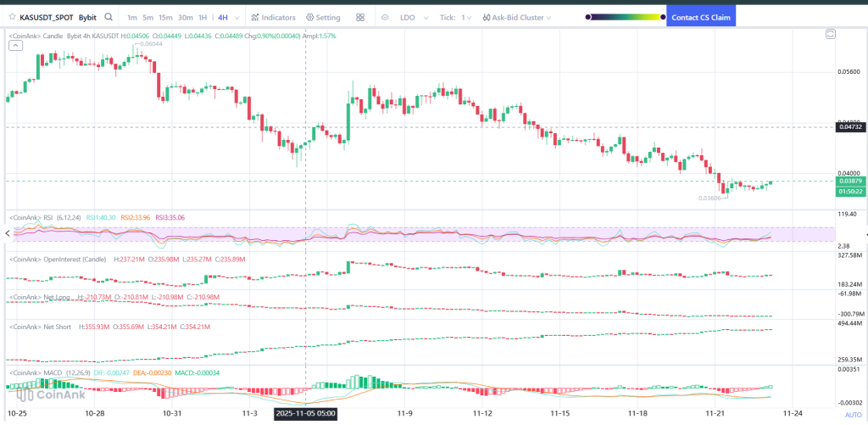Viewport: 868px width, 425px height.
Task: Click the 10-28 date axis label
Action: pyautogui.click(x=95, y=414)
